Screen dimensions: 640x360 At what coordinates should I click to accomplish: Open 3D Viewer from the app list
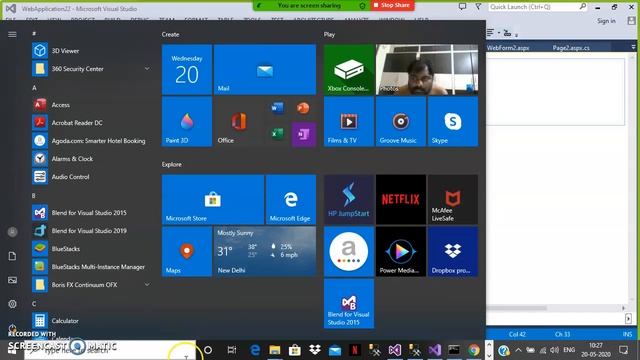pos(91,51)
